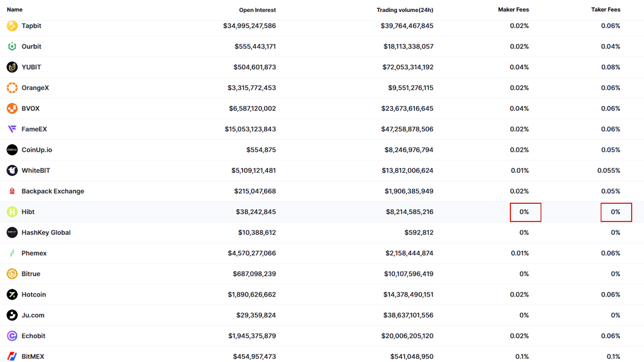Sort table by Trading volume(24h) header
Viewport: 644px width, 362px height.
coord(405,10)
